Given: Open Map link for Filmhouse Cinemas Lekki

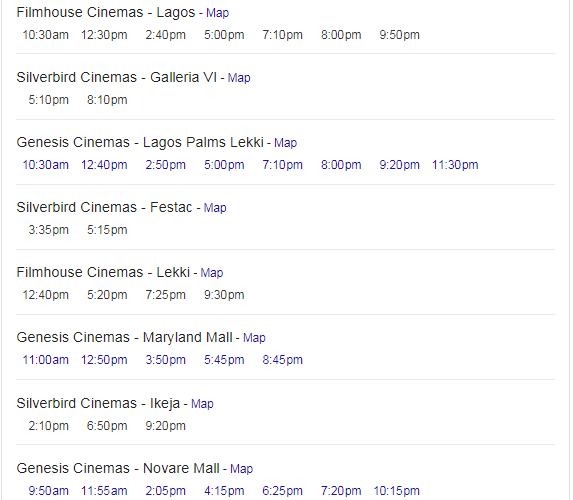Looking at the screenshot, I should 212,273.
